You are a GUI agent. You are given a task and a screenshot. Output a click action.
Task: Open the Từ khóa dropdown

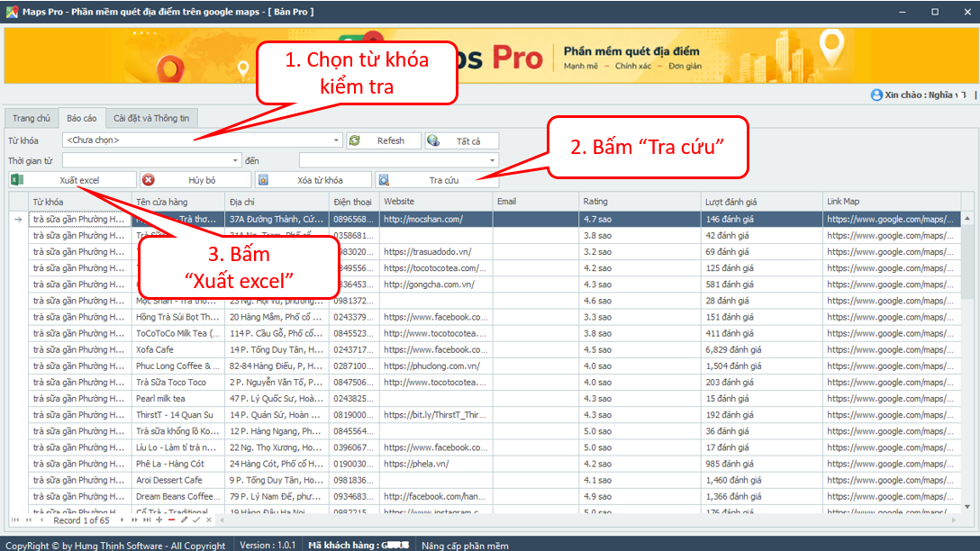[336, 140]
